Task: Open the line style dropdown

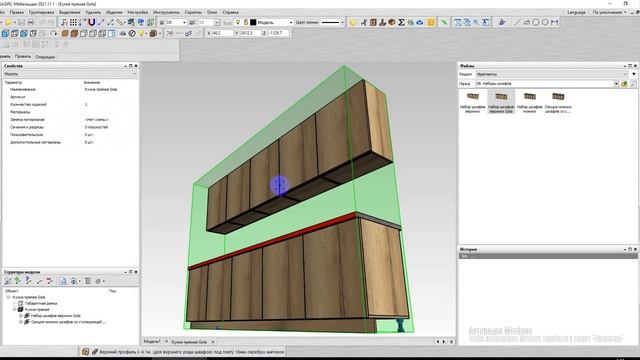Action: 342,22
